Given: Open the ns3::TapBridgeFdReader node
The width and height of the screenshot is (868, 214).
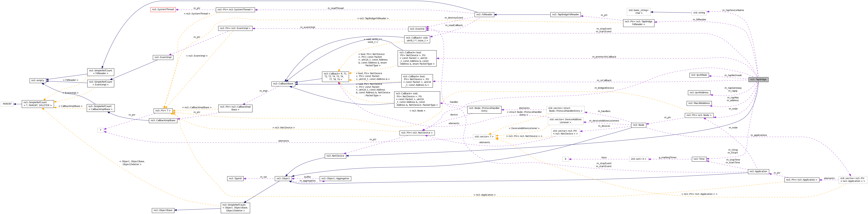Looking at the screenshot, I should coord(565,14).
